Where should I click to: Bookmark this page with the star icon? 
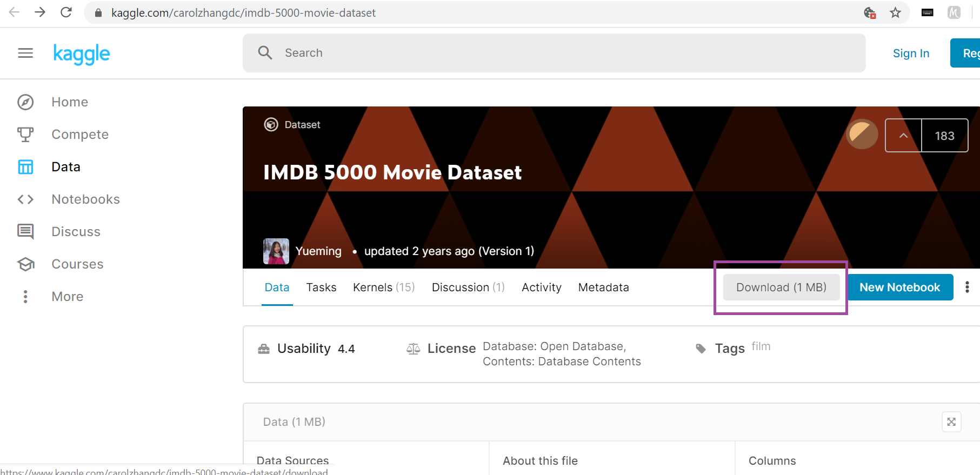pyautogui.click(x=895, y=12)
